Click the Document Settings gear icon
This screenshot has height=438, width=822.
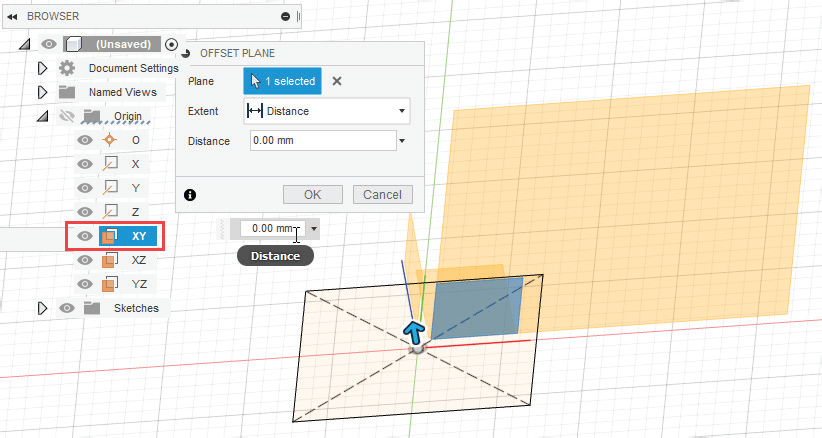[67, 68]
